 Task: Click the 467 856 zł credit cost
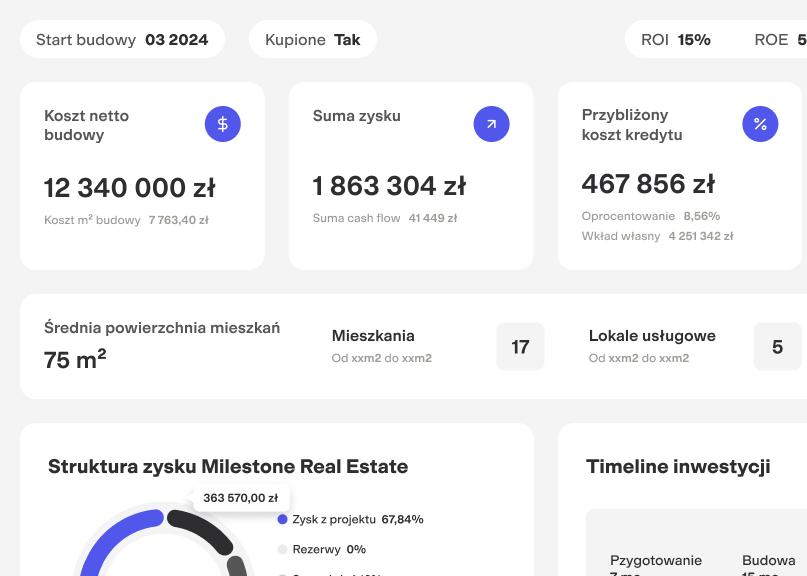648,184
